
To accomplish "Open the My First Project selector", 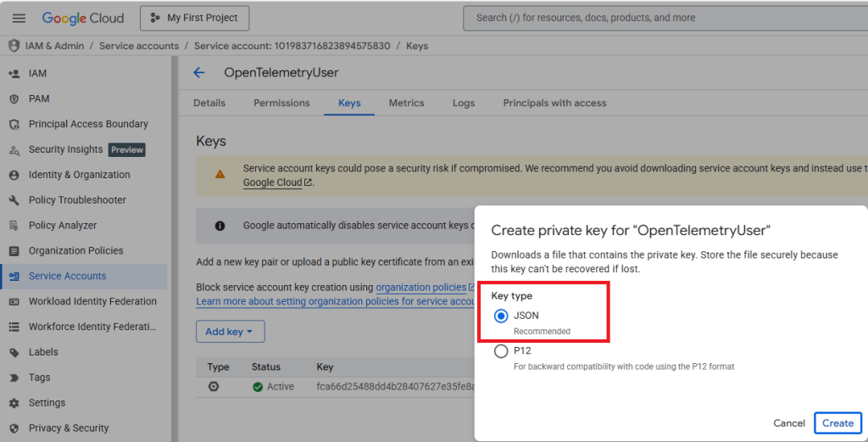I will coord(194,18).
